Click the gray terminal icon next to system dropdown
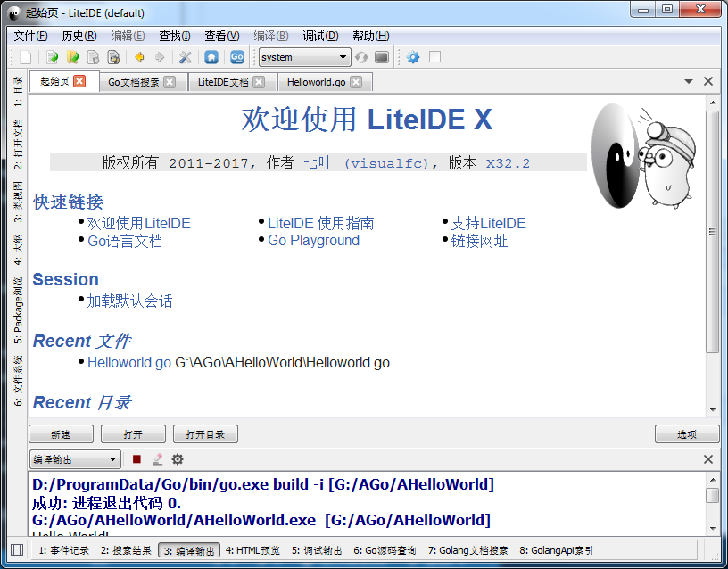The height and width of the screenshot is (569, 728). tap(382, 57)
